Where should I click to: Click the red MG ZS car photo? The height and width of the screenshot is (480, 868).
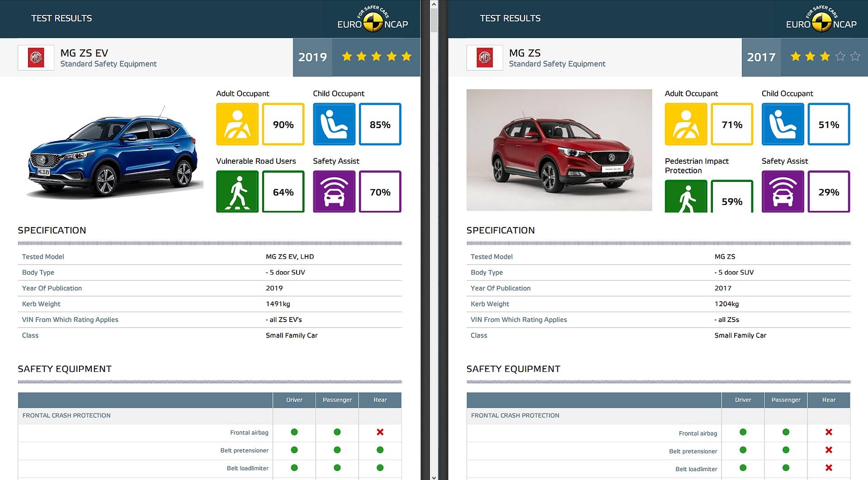coord(559,150)
